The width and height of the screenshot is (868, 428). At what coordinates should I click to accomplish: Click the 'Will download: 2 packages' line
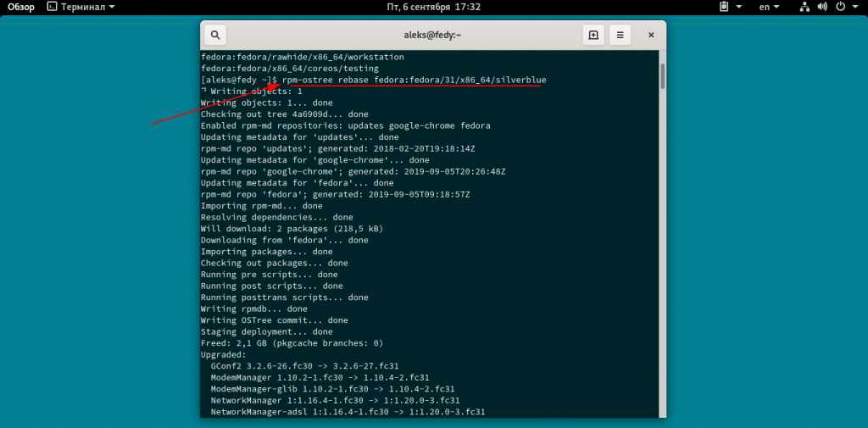point(290,229)
